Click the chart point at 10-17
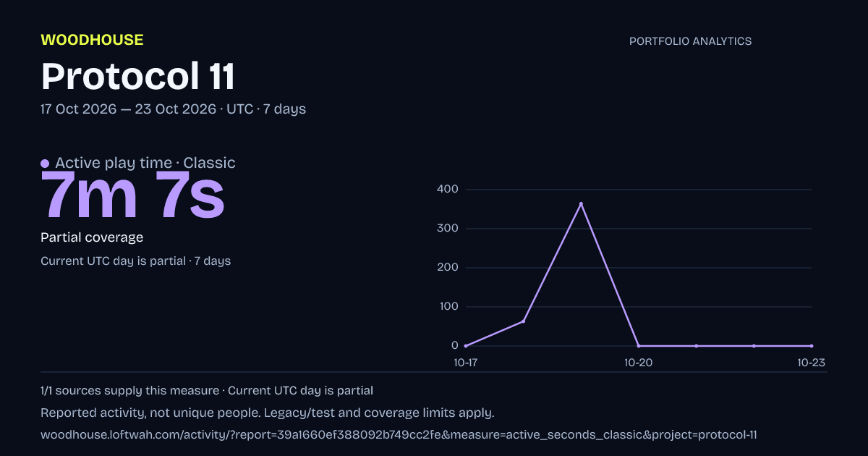This screenshot has height=456, width=868. point(465,346)
